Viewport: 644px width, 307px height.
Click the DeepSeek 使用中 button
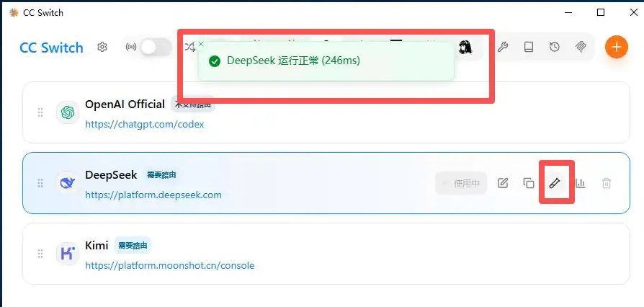pyautogui.click(x=461, y=183)
